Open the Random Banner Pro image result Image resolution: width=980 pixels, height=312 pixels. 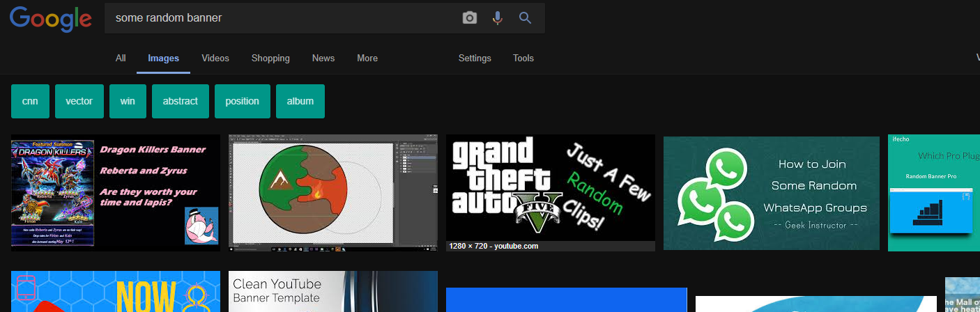click(934, 193)
